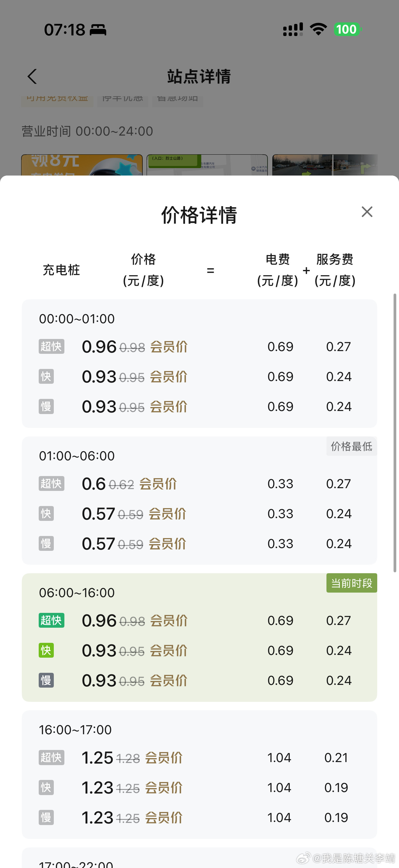Tap the 价格 (元/度) column header
Image resolution: width=399 pixels, height=868 pixels.
143,270
